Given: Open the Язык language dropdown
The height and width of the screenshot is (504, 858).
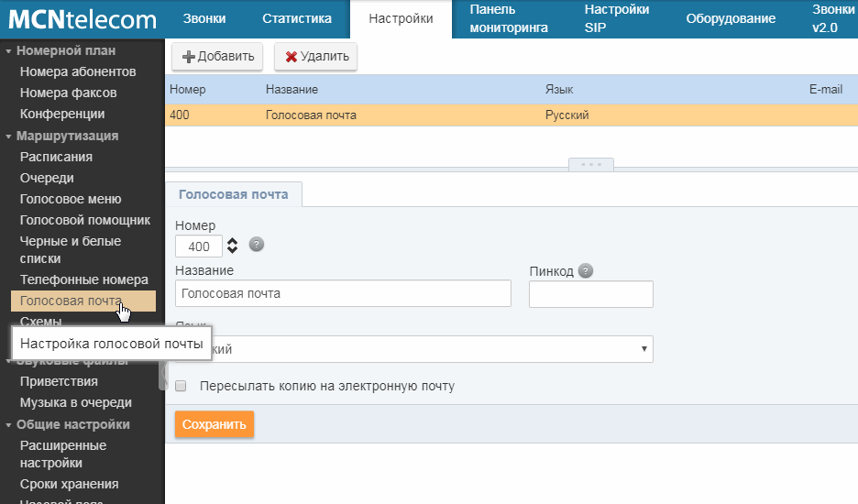Looking at the screenshot, I should (x=414, y=349).
